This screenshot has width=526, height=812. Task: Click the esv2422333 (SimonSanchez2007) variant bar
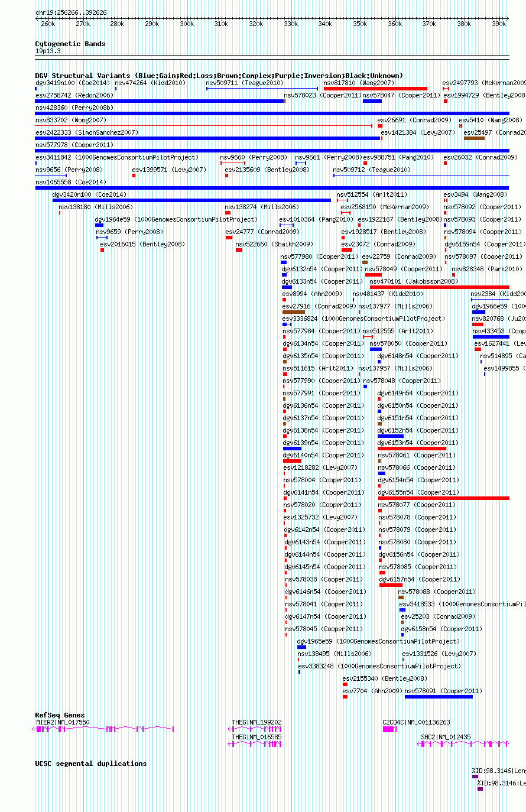click(x=207, y=138)
